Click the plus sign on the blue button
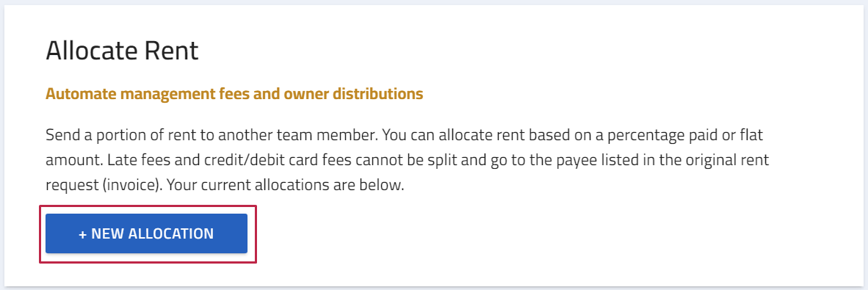This screenshot has width=868, height=290. 82,234
